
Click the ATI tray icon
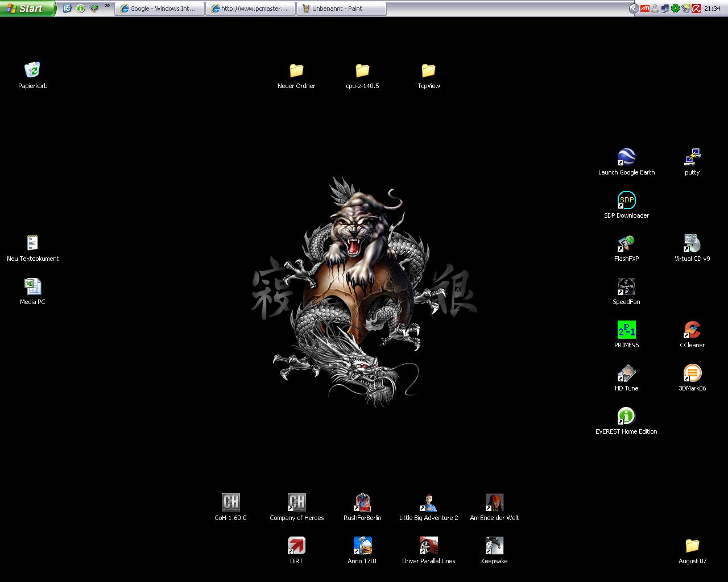click(x=645, y=9)
